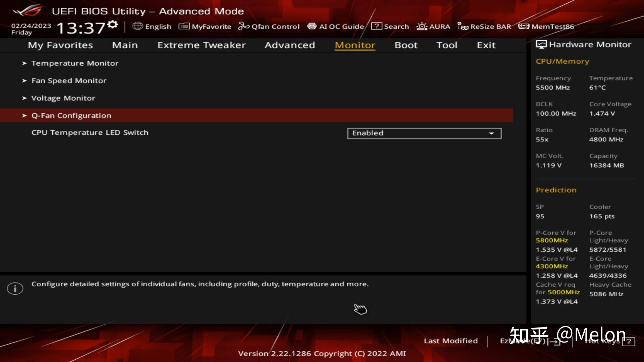This screenshot has width=644, height=362.
Task: Open CPU Temperature LED Switch dropdown
Action: (x=424, y=133)
